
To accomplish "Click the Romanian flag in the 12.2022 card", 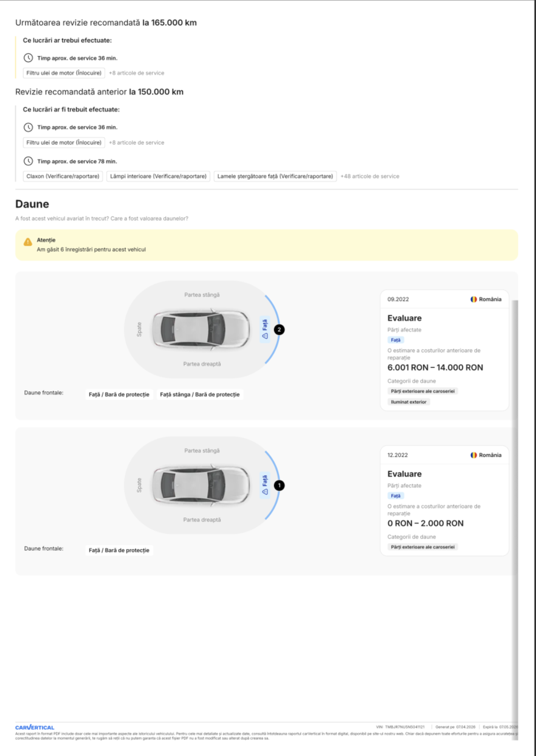I will pyautogui.click(x=474, y=455).
